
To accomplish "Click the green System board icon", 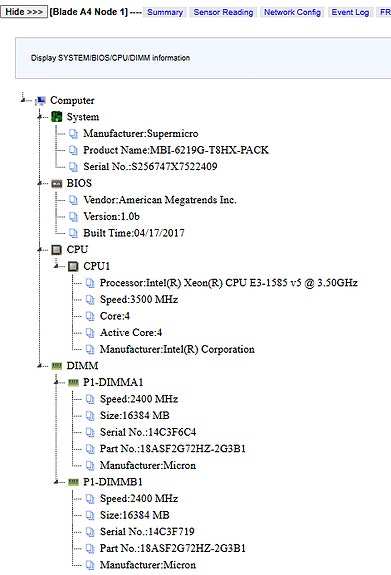I will (57, 117).
